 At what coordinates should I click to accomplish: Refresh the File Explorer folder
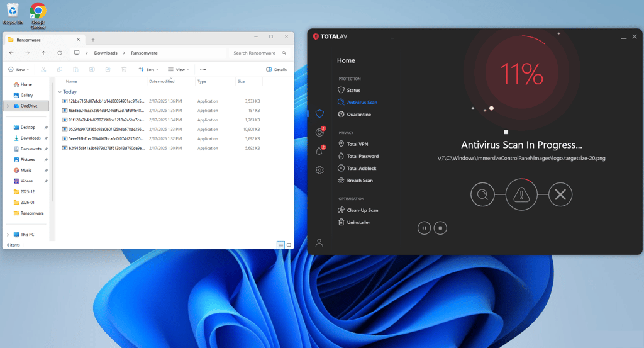(x=60, y=53)
